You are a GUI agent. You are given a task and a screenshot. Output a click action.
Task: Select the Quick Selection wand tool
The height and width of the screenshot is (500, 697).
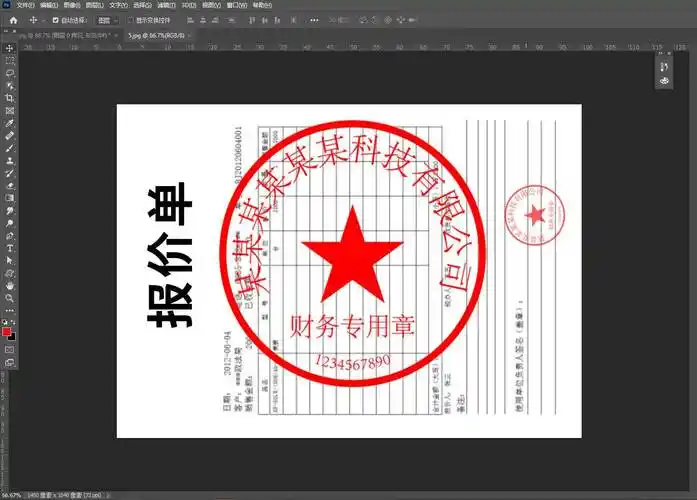[9, 85]
